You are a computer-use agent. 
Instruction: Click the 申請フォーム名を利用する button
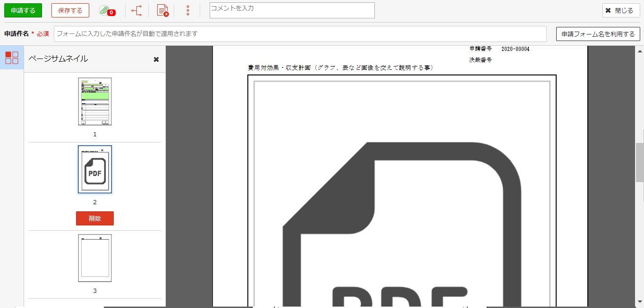point(598,34)
